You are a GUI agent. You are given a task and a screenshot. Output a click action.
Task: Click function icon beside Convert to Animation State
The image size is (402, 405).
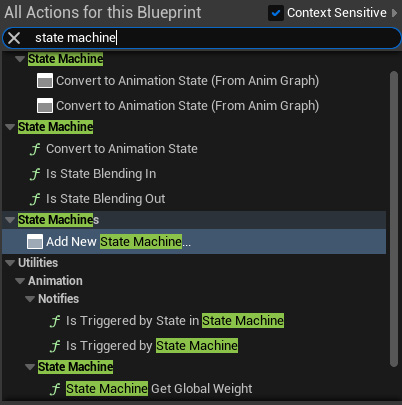35,149
